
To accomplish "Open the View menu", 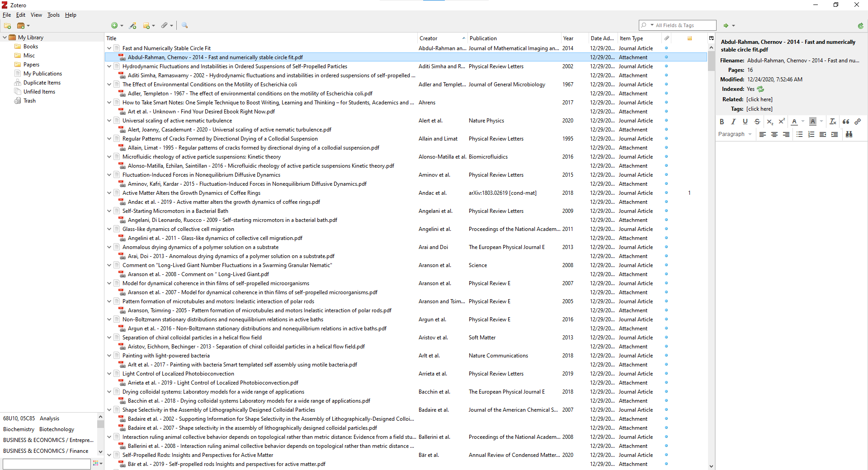I will tap(36, 15).
